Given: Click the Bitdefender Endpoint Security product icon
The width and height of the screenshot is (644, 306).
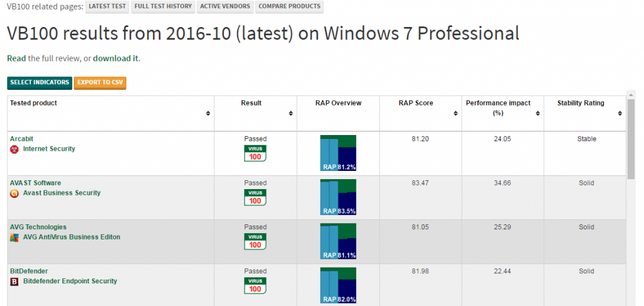Looking at the screenshot, I should pos(14,281).
